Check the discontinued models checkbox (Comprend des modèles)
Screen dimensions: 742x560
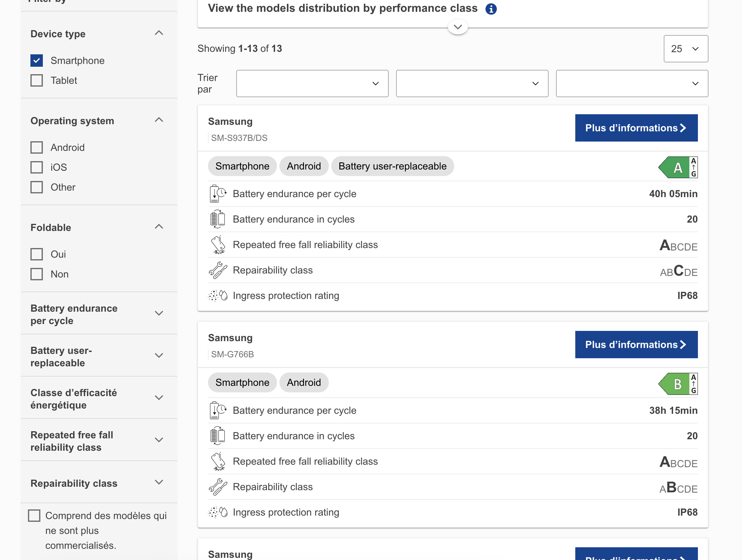(34, 516)
